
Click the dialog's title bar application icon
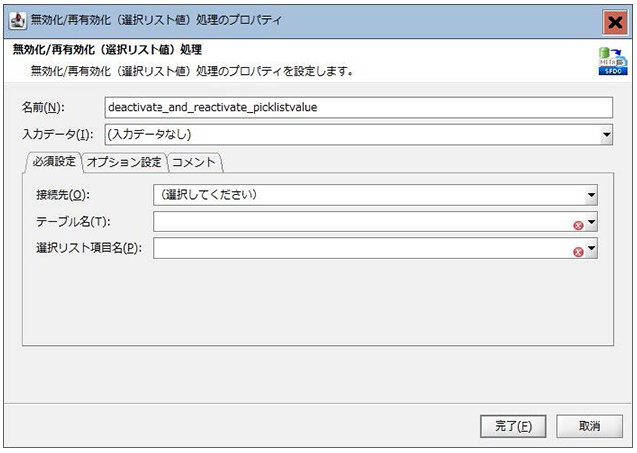17,20
